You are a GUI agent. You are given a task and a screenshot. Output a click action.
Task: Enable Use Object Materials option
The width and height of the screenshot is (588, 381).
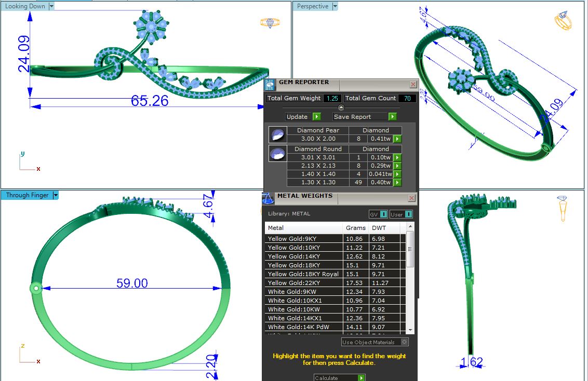[405, 342]
